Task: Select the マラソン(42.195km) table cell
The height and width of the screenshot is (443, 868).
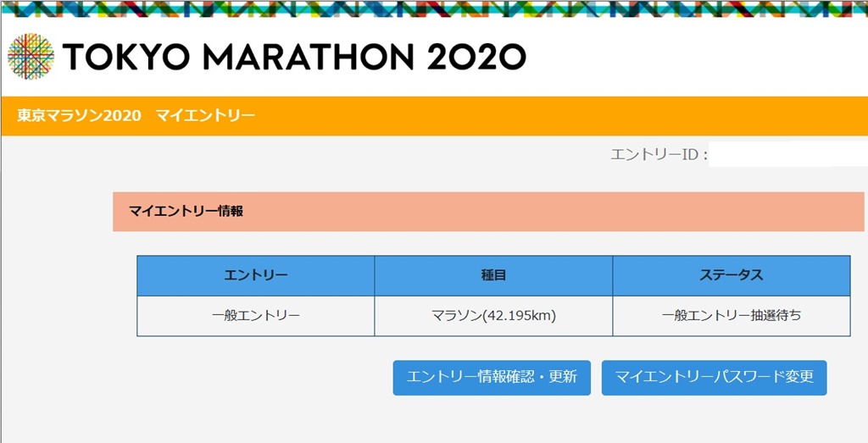Action: pos(494,316)
